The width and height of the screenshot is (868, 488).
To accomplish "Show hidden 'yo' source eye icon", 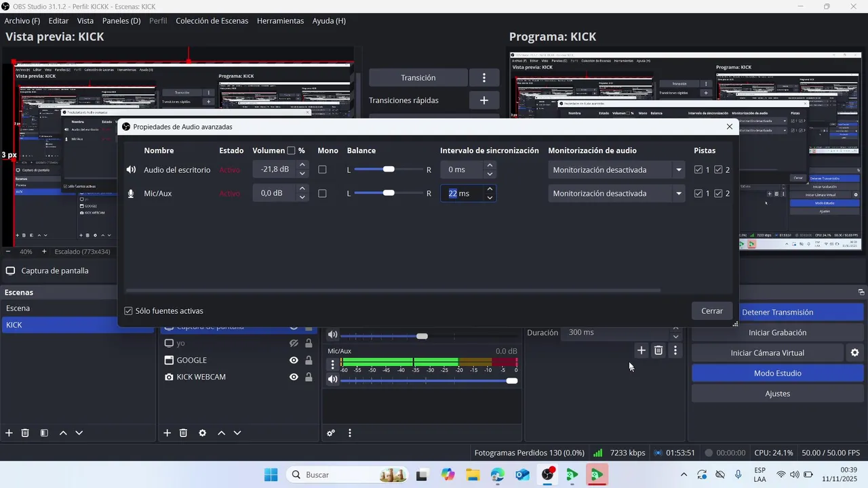I will [294, 343].
